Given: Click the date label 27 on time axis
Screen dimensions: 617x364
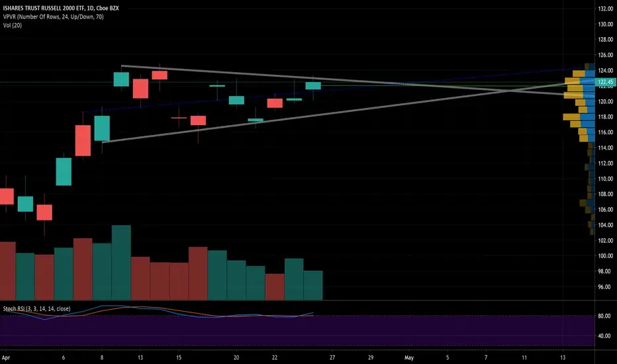Looking at the screenshot, I should click(332, 357).
